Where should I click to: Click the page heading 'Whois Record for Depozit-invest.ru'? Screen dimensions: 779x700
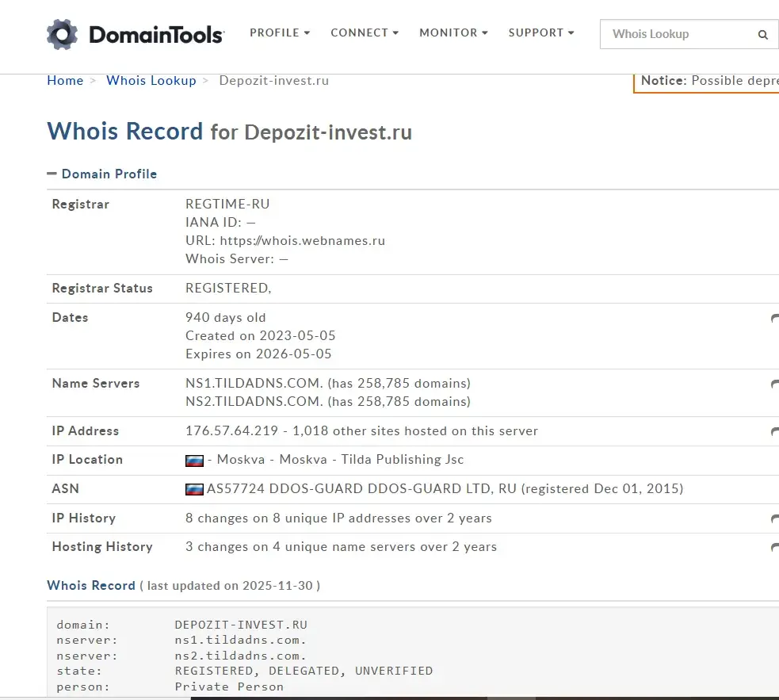[x=230, y=132]
